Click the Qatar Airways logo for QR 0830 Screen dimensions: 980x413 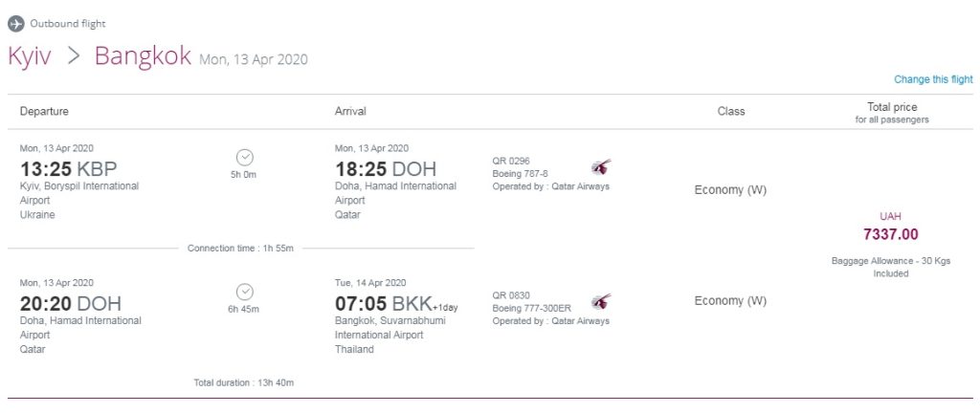tap(601, 302)
